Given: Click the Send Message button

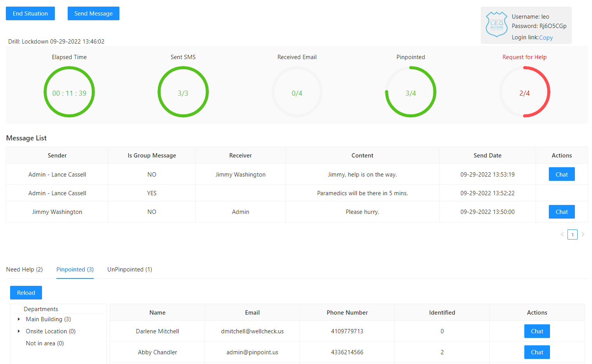Looking at the screenshot, I should (93, 13).
